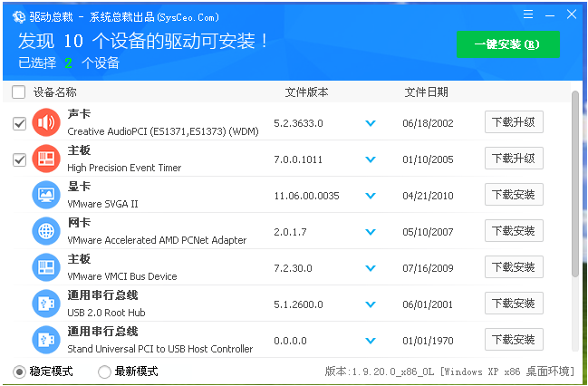Click the 网卡 globe icon
The image size is (588, 386).
click(46, 231)
